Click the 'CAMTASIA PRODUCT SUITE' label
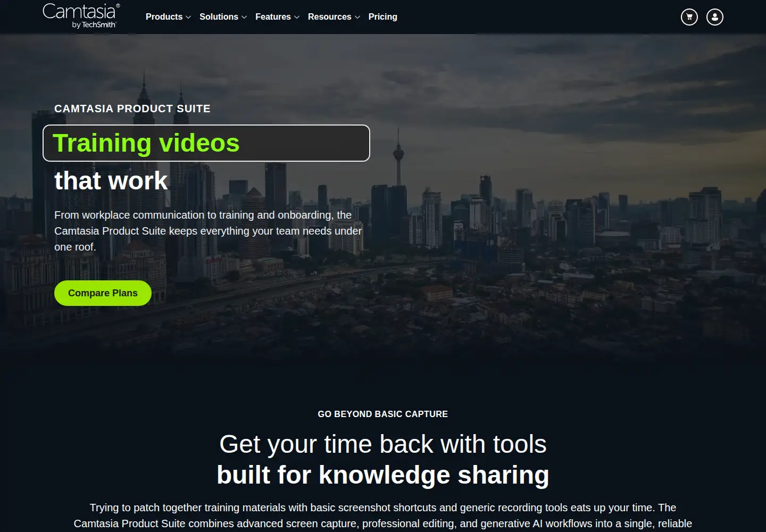The image size is (766, 532). [x=132, y=109]
